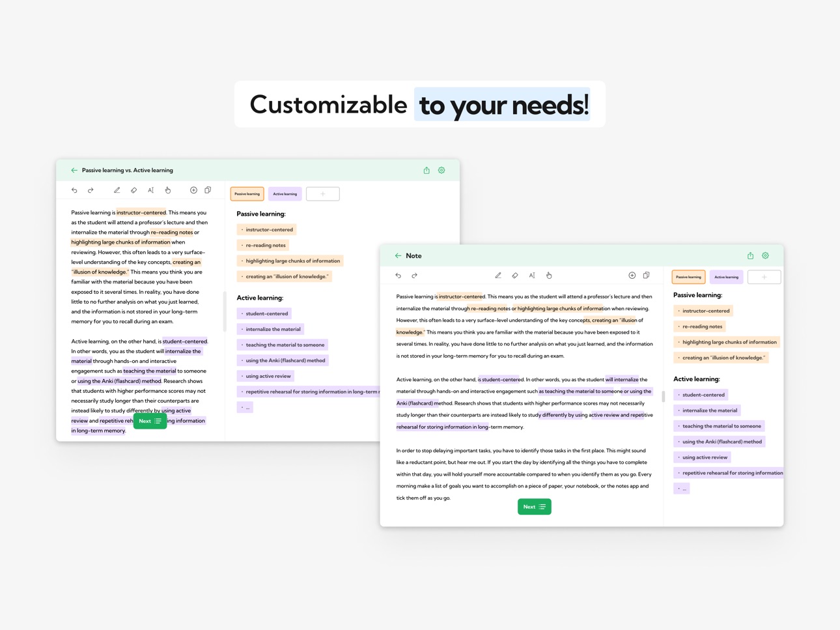Click add circle icon in Passive learning vs. Active learning window

pyautogui.click(x=193, y=190)
